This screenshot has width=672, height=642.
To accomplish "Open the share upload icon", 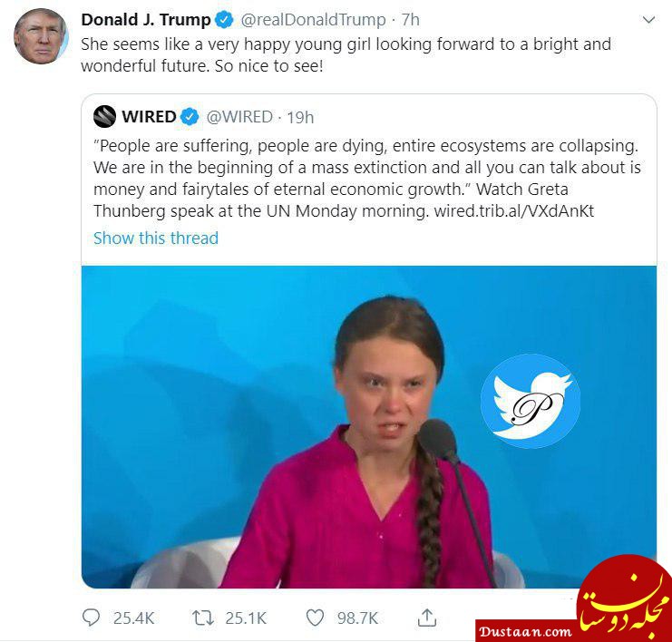I will click(x=427, y=618).
